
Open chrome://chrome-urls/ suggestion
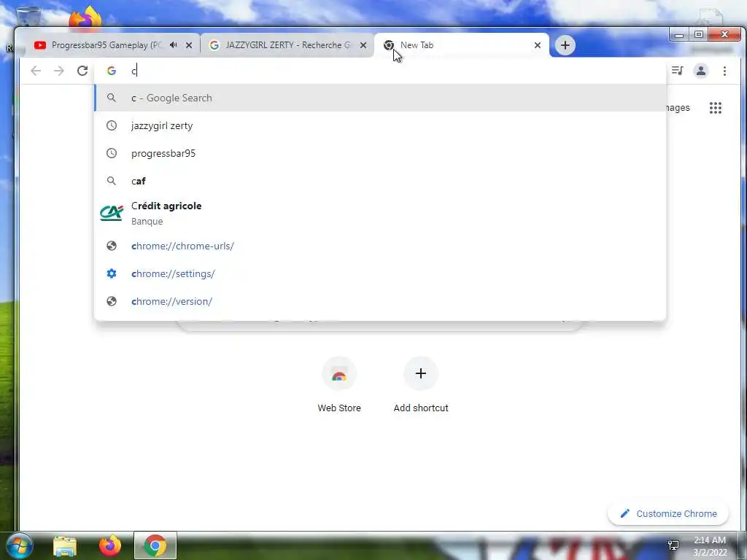click(380, 246)
